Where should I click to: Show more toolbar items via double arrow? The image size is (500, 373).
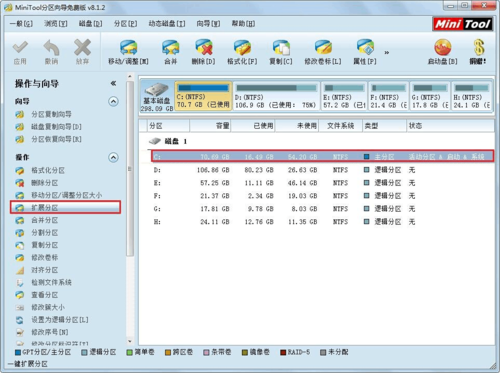(x=387, y=53)
